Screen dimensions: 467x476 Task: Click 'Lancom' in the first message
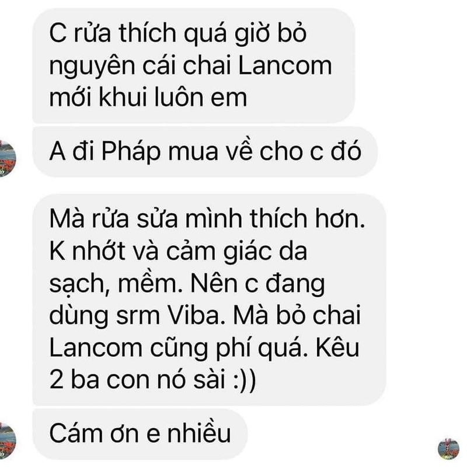[x=285, y=65]
